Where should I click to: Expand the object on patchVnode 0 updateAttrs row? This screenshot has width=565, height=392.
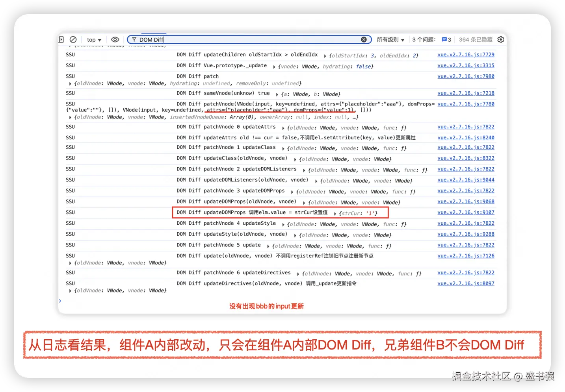tap(283, 128)
